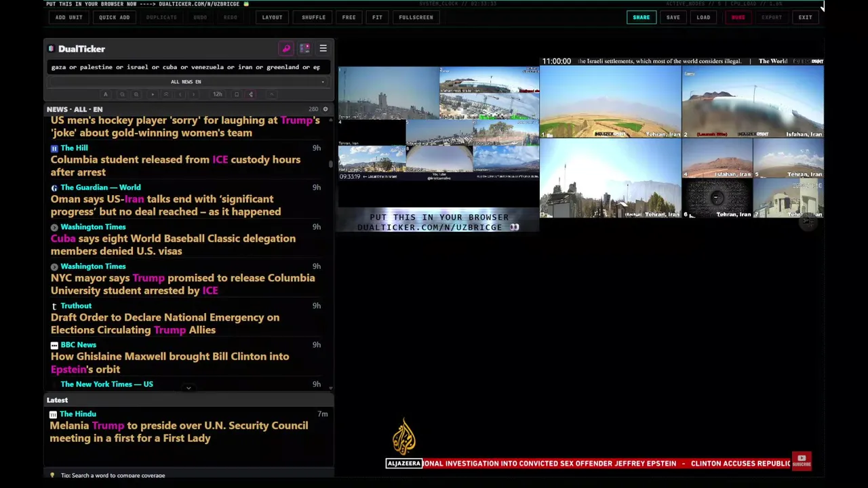Click the coverage comparison tip text
The image size is (868, 488).
(x=113, y=476)
